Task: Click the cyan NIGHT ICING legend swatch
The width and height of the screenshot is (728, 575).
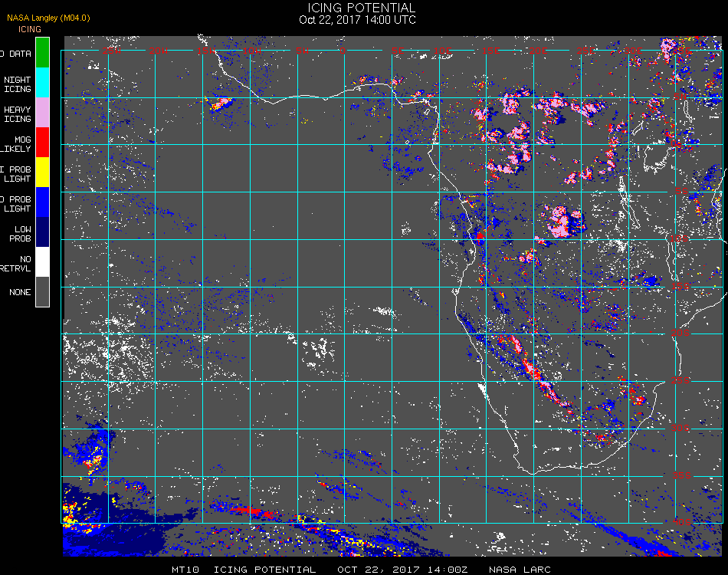Action: tap(42, 83)
